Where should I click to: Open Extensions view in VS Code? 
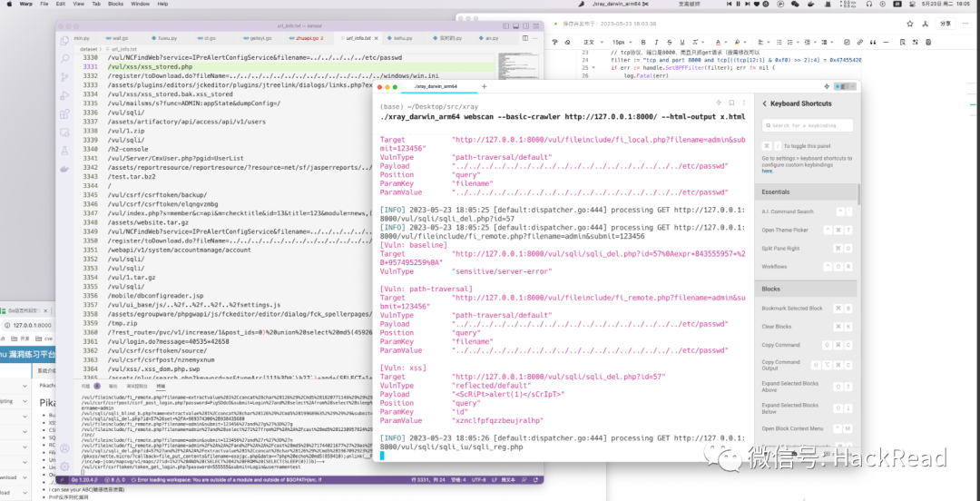point(64,114)
